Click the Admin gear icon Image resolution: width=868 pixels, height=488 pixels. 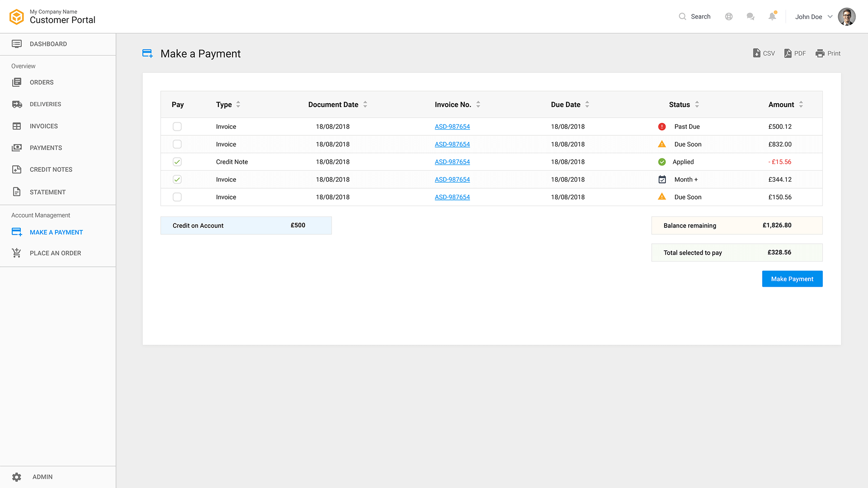(16, 477)
